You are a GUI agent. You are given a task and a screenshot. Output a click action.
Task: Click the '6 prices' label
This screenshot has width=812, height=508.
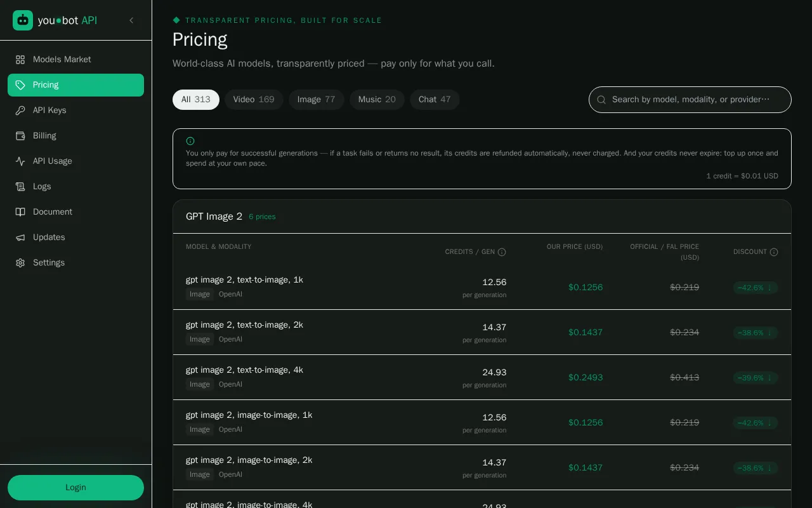[x=262, y=217]
